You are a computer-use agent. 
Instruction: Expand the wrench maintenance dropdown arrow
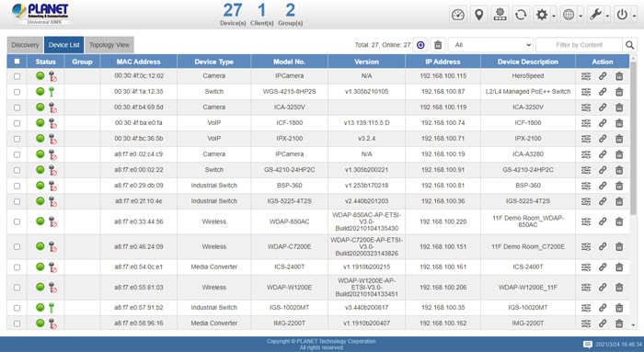607,17
